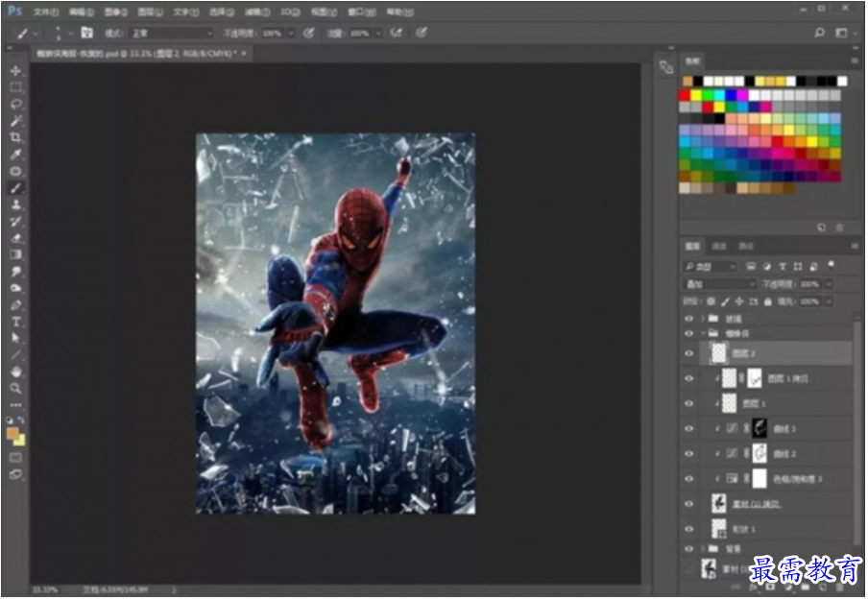
Task: Open the 编辑 (Edit) menu
Action: (x=81, y=12)
